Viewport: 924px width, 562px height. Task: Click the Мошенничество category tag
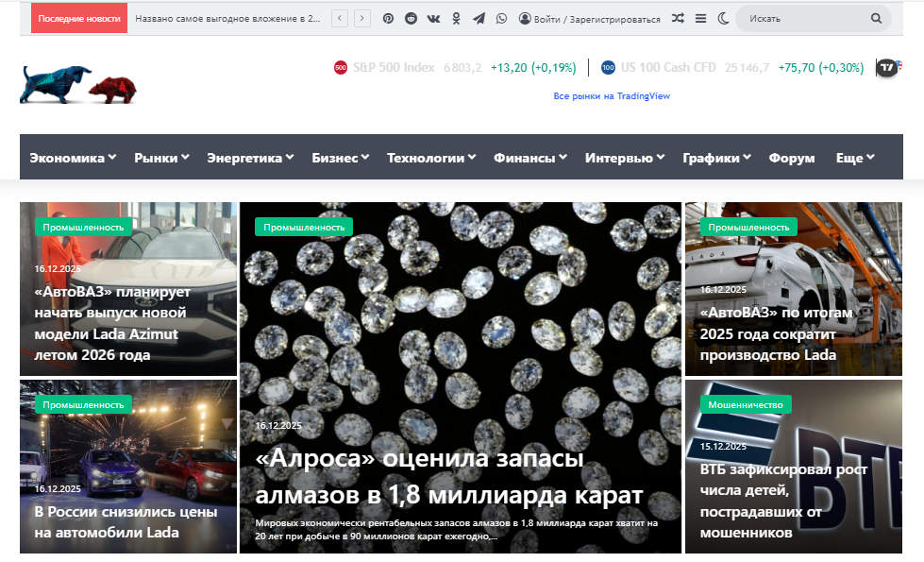coord(746,404)
